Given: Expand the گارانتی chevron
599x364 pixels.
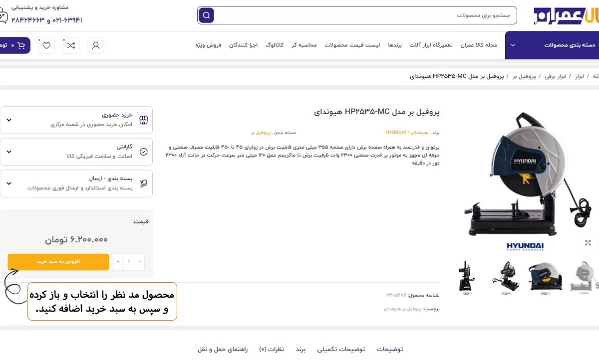Looking at the screenshot, I should tap(9, 152).
